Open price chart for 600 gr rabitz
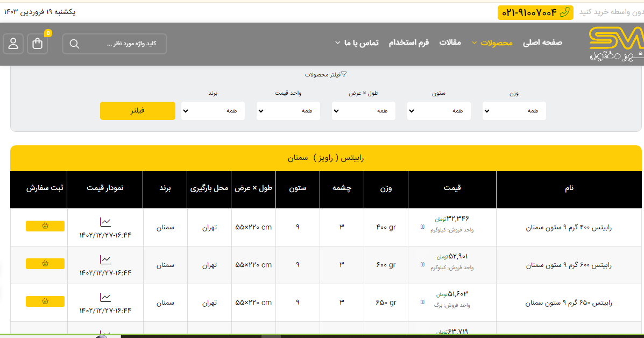Screen dimensions: 644x338 click(x=105, y=259)
